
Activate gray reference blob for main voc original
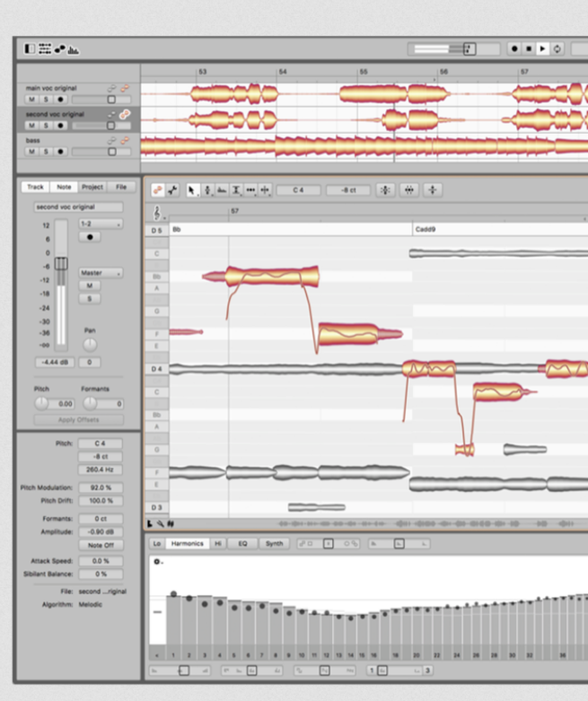tap(111, 89)
